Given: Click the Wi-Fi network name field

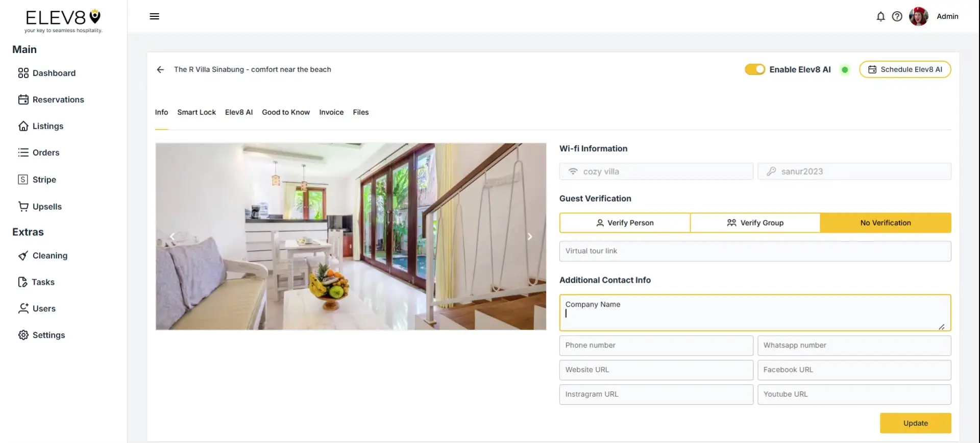Looking at the screenshot, I should coord(656,171).
